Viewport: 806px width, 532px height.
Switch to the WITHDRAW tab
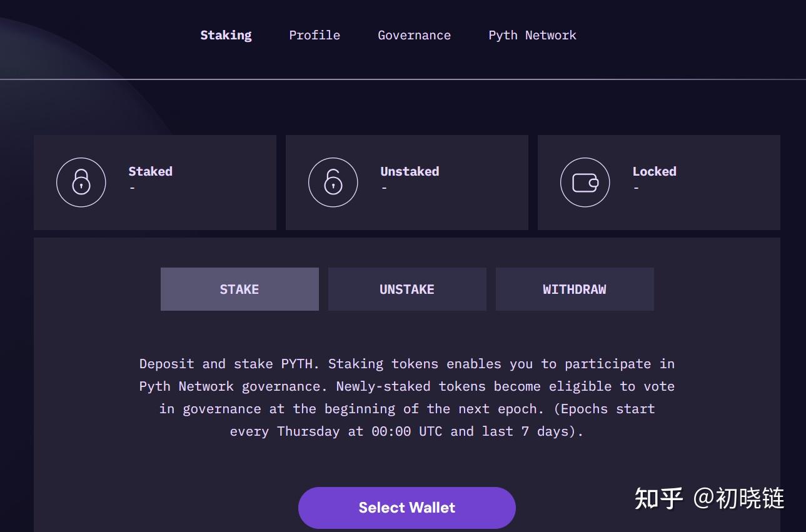tap(575, 289)
